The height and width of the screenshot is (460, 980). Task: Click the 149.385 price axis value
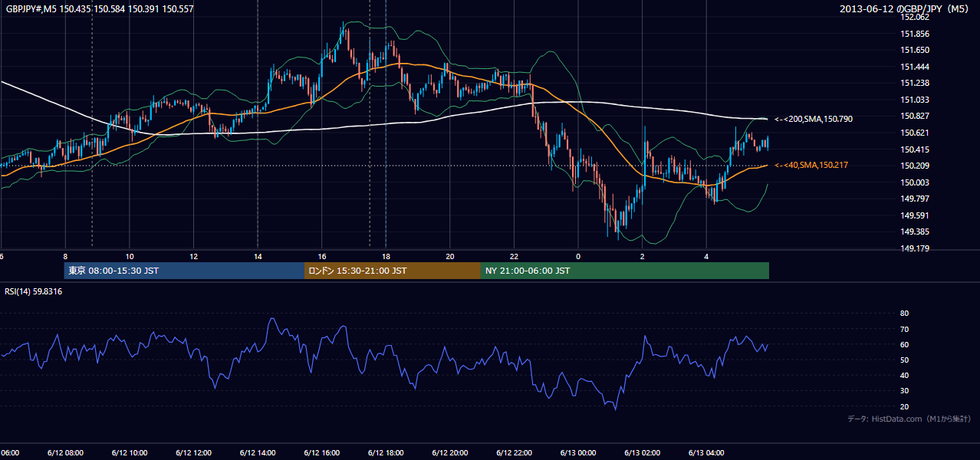916,232
